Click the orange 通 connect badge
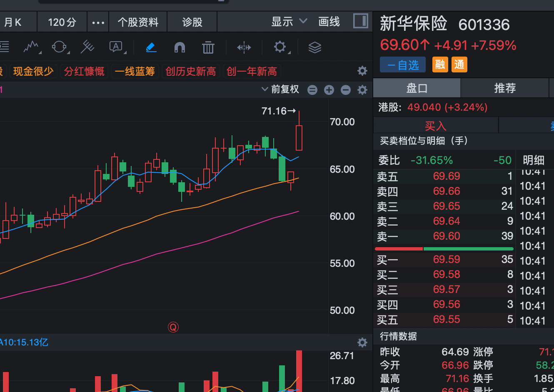The image size is (554, 392). click(459, 65)
